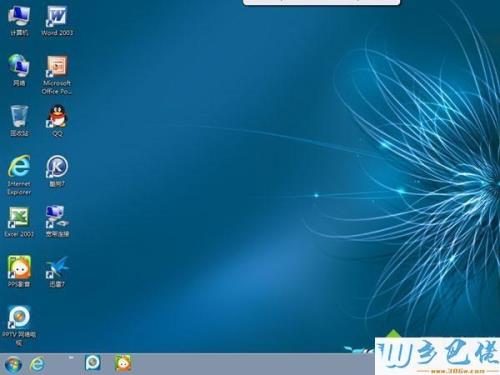Open PPTV from the taskbar
This screenshot has width=500, height=375.
click(93, 363)
